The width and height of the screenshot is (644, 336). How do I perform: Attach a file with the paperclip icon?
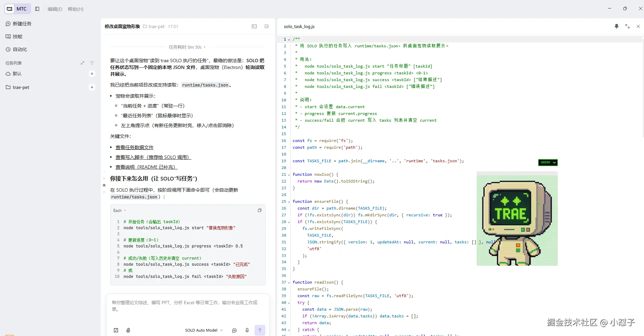coord(128,330)
